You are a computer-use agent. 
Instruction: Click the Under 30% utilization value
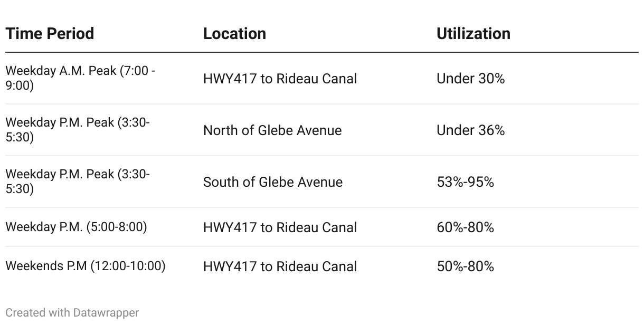point(471,79)
